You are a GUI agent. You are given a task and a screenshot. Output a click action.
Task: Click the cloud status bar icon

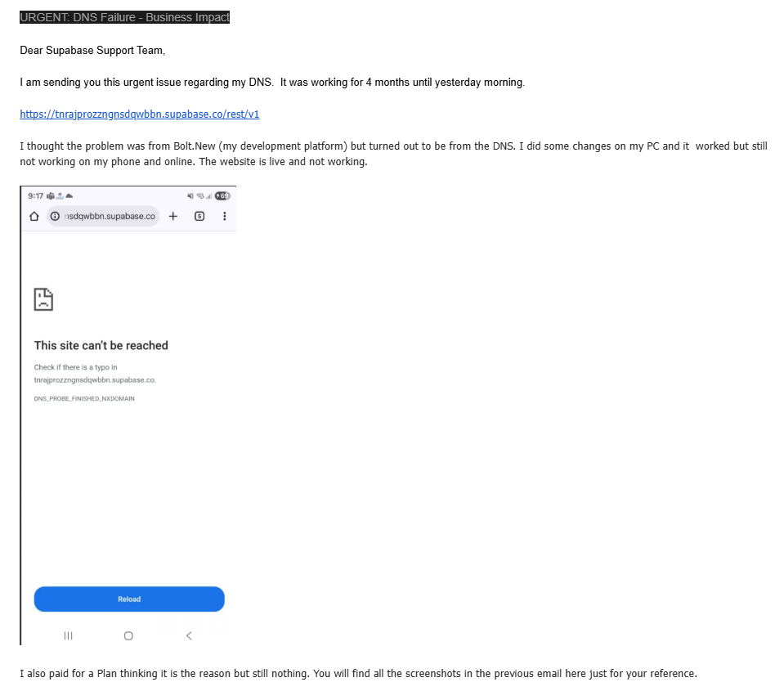[x=69, y=196]
